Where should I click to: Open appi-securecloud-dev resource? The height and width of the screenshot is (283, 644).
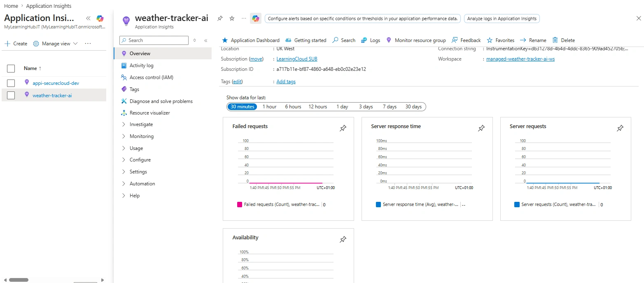coord(56,83)
